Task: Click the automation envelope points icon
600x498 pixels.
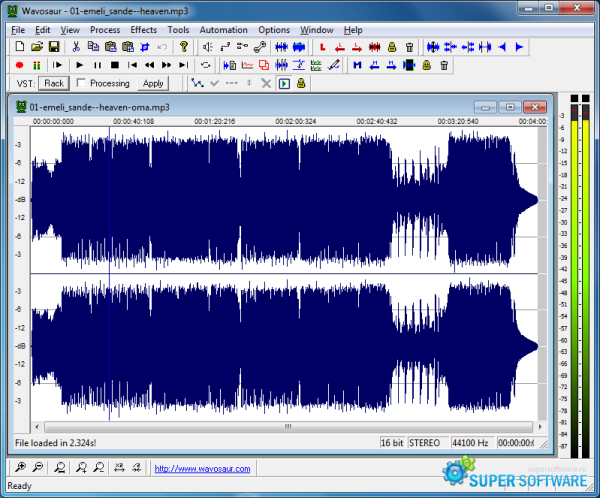Action: tap(197, 83)
